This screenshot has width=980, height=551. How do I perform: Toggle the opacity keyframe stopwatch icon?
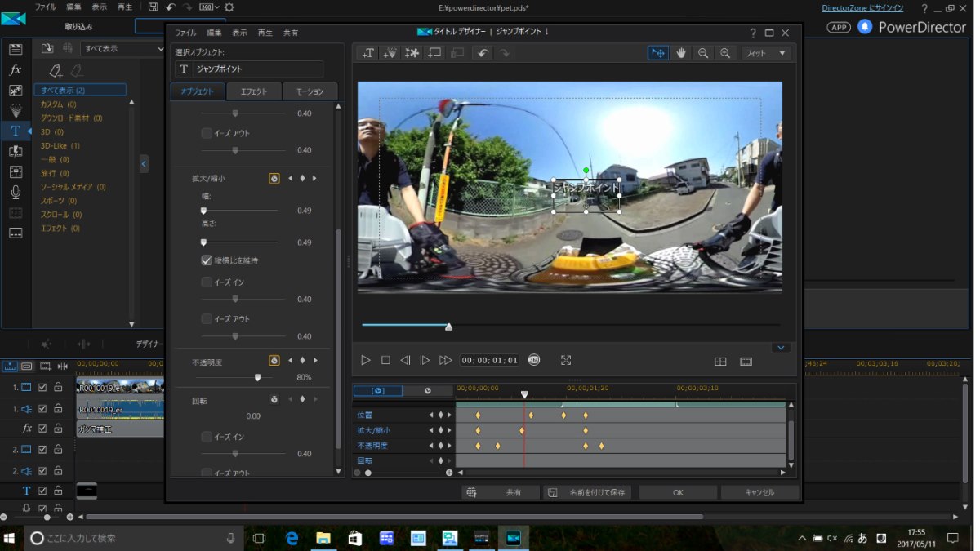(x=274, y=360)
